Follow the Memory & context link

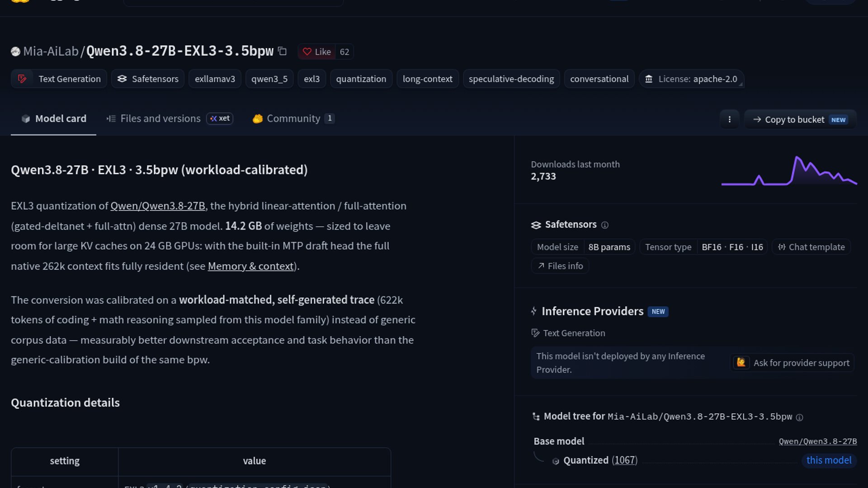[251, 266]
